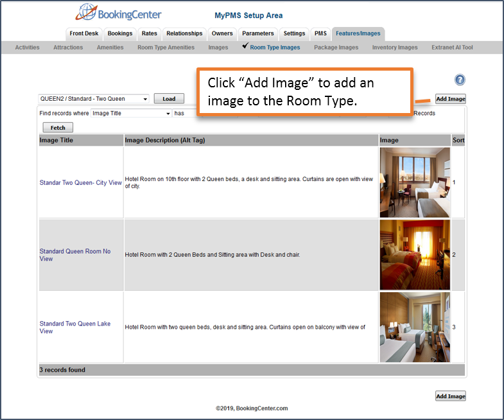Click the BookingCenter globe logo
The height and width of the screenshot is (420, 504).
(x=118, y=12)
